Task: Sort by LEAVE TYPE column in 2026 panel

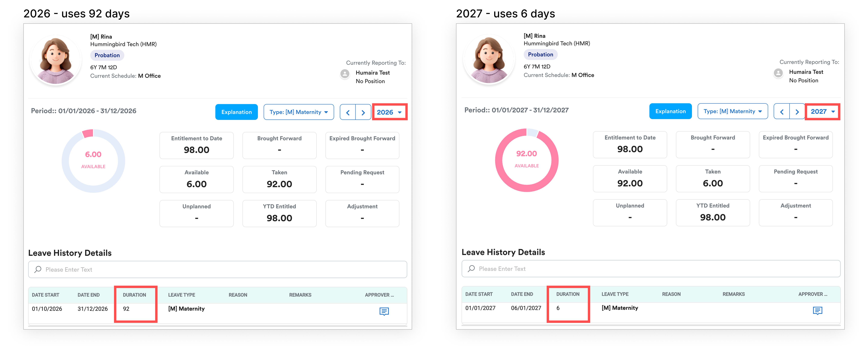Action: pyautogui.click(x=182, y=295)
